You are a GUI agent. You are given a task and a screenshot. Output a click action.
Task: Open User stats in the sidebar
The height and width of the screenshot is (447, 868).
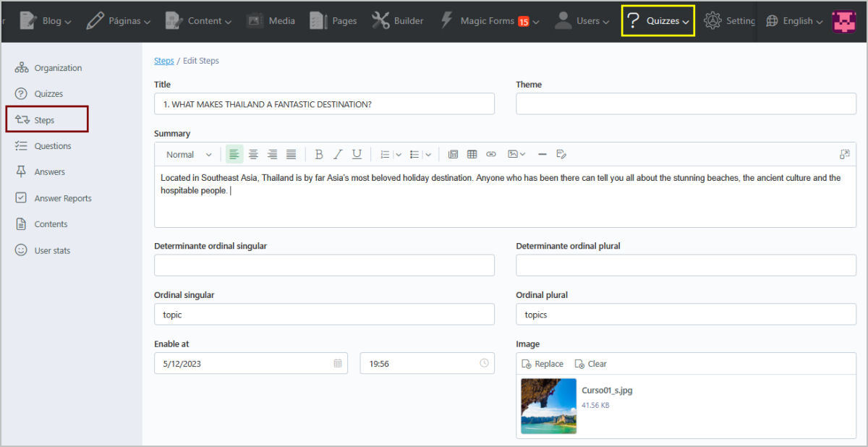pyautogui.click(x=43, y=250)
